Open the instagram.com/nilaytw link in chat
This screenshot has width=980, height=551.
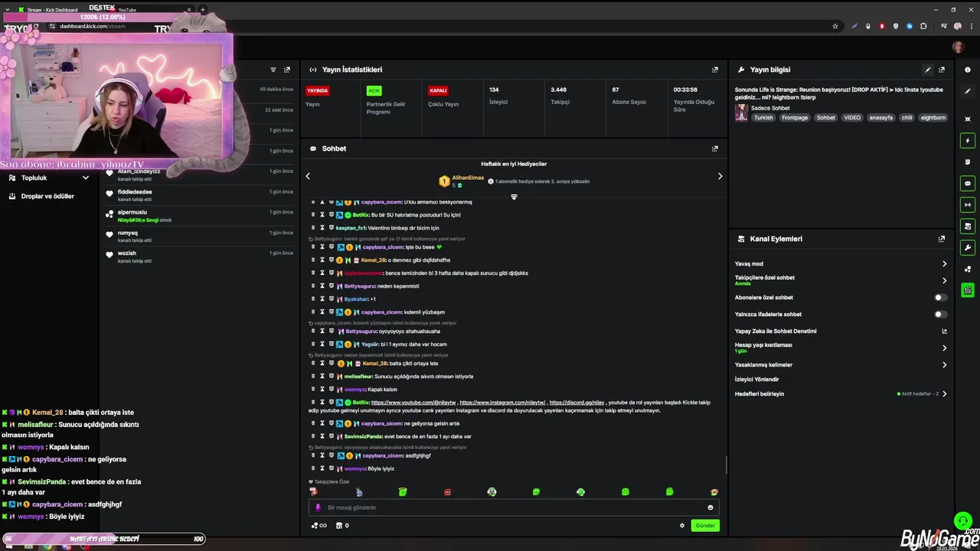point(502,403)
